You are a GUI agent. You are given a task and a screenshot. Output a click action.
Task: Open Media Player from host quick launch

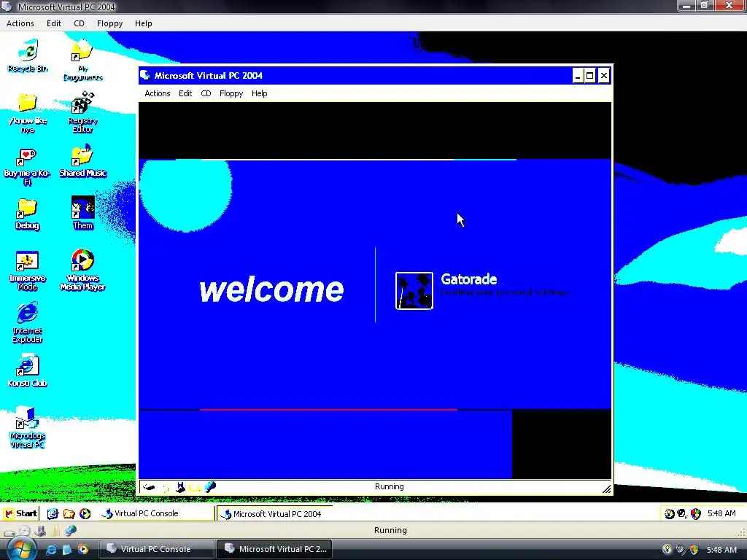pyautogui.click(x=82, y=549)
